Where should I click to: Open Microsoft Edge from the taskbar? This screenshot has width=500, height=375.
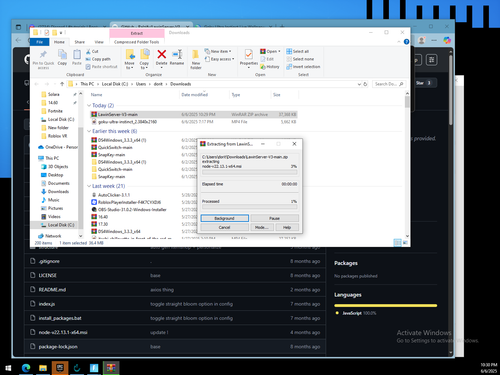[26, 368]
